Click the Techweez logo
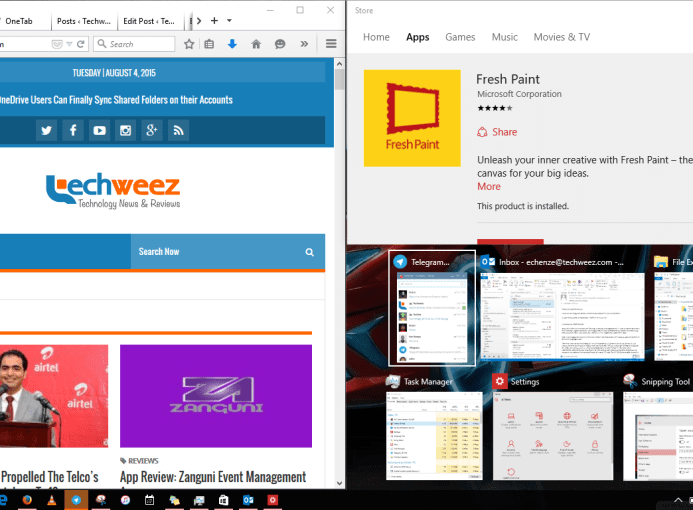Screen dimensions: 693x510 point(113,190)
